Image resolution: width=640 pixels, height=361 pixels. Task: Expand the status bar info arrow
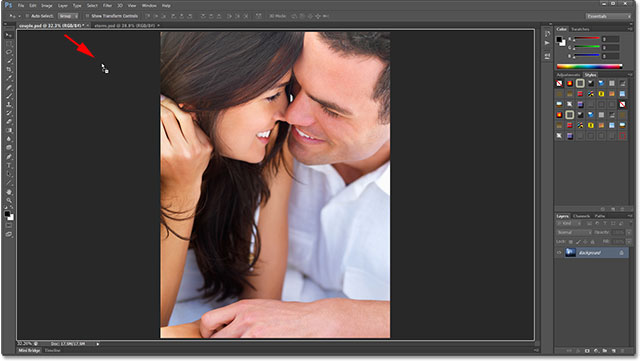point(98,344)
